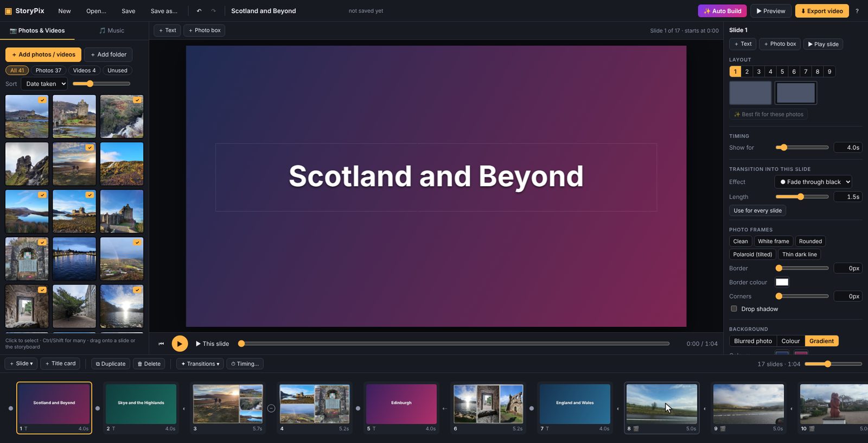Select the Edinburgh title slide thumbnail
868x443 pixels.
[401, 404]
